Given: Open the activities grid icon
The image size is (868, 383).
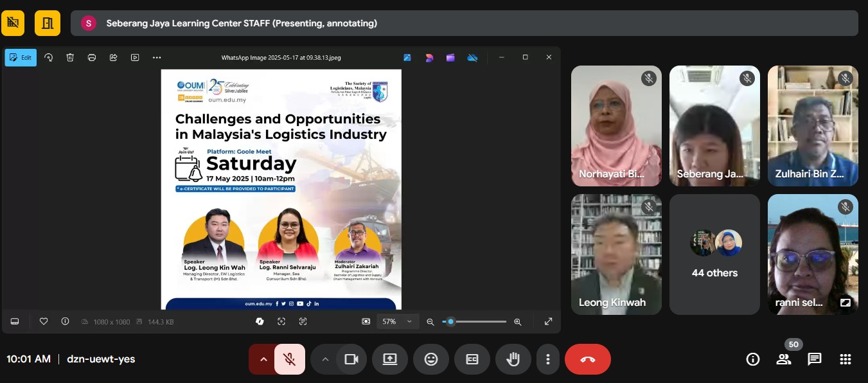Looking at the screenshot, I should point(846,359).
